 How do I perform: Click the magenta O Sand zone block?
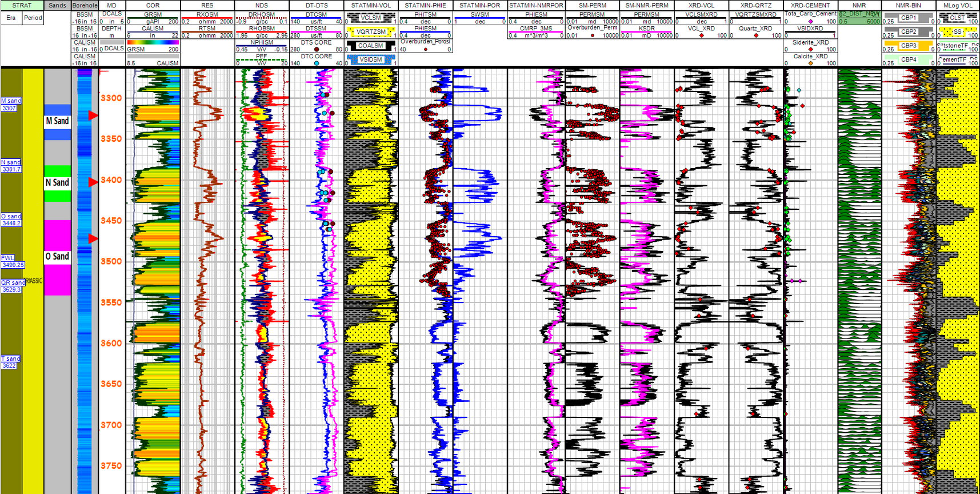coord(57,257)
